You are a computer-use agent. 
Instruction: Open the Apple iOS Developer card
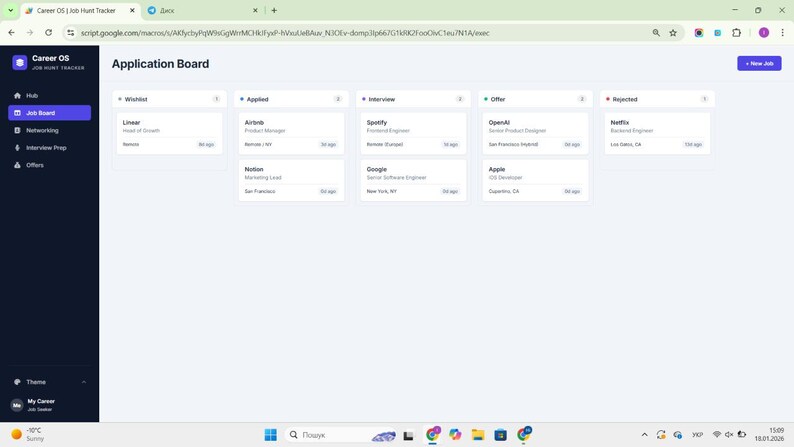(535, 180)
